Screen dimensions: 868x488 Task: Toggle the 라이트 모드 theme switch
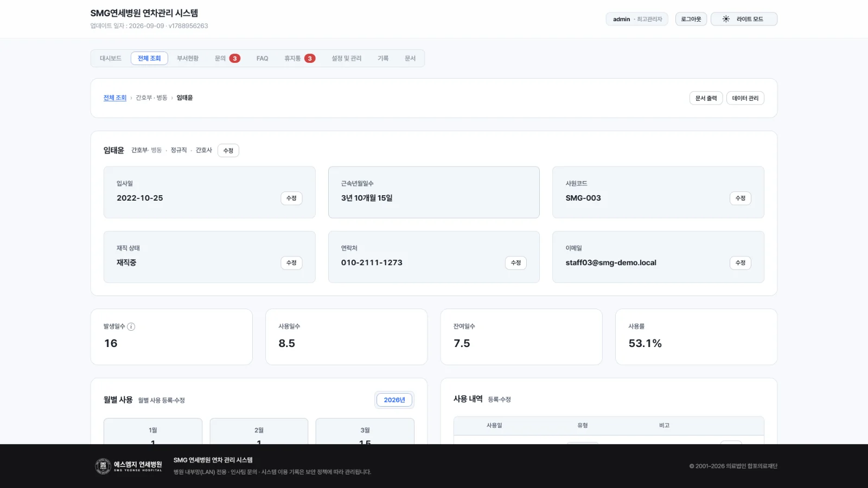tap(744, 19)
